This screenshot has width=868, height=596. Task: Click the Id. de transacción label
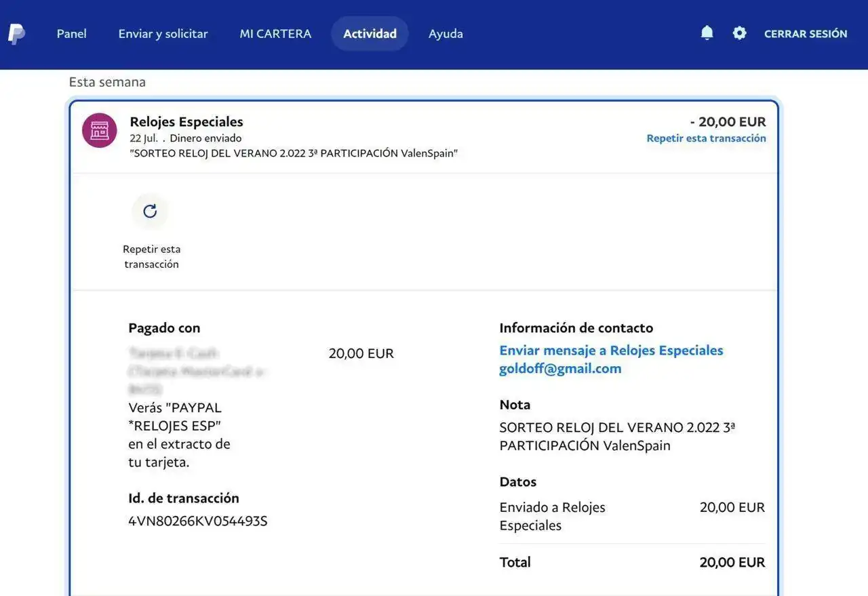(x=184, y=498)
